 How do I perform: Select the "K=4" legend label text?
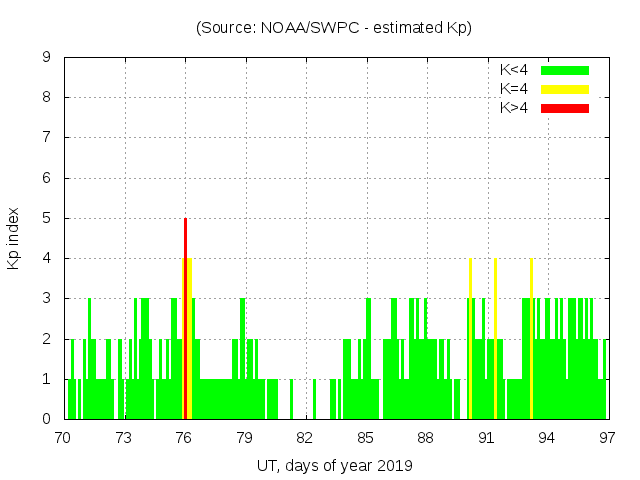tap(514, 89)
